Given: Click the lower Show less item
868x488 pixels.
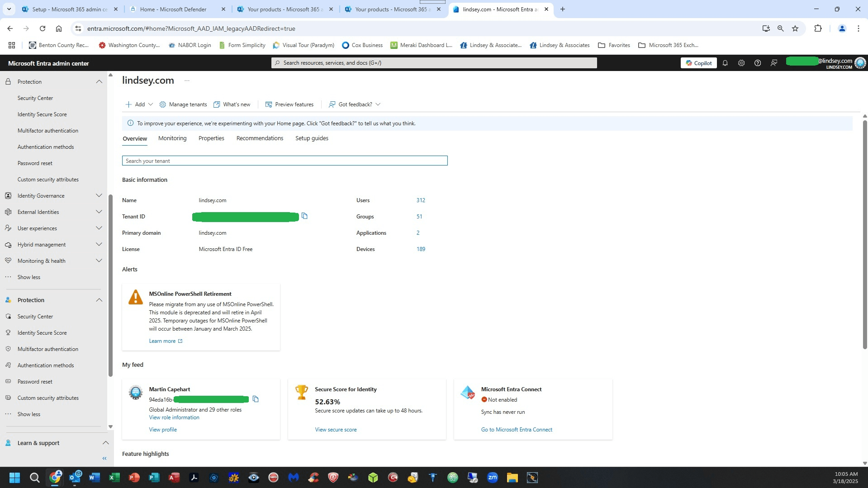Looking at the screenshot, I should pos(29,414).
